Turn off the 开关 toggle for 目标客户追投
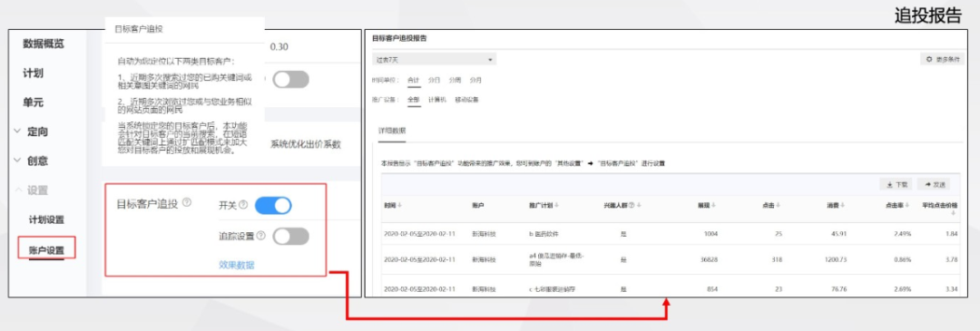 (273, 205)
